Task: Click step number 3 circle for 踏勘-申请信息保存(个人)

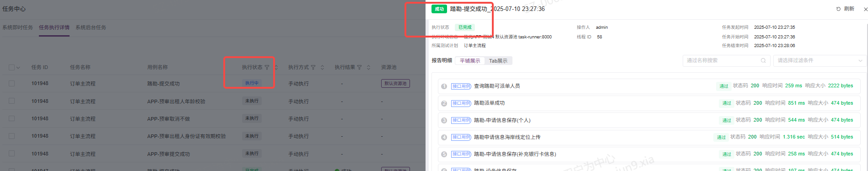Action: coord(444,120)
